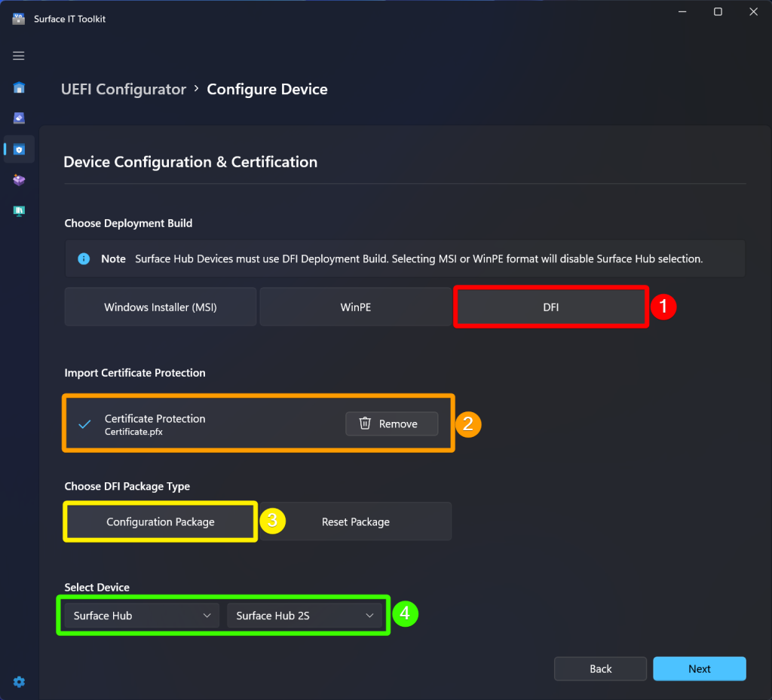This screenshot has height=700, width=772.
Task: Open the hamburger navigation menu
Action: 19,56
